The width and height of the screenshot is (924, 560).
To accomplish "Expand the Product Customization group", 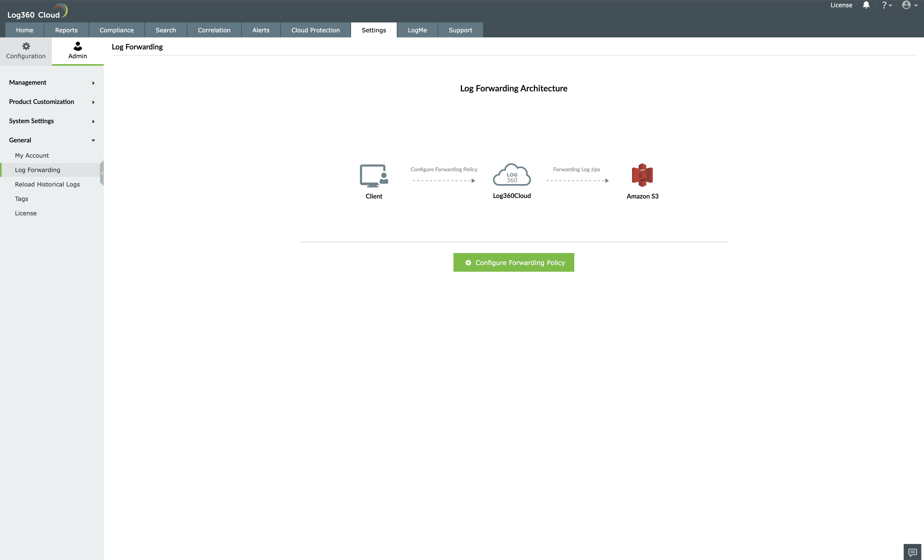I will tap(52, 102).
